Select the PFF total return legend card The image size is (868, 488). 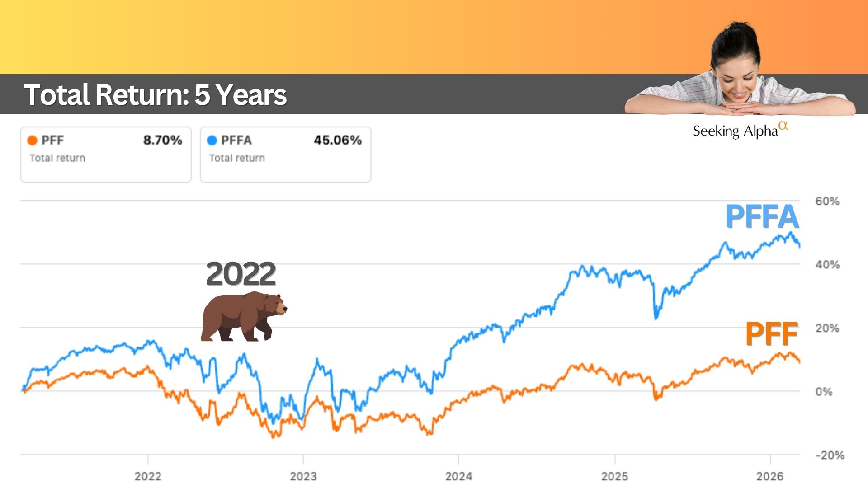click(x=106, y=155)
